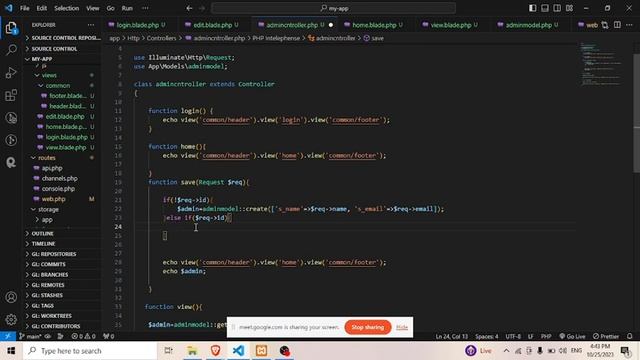The height and width of the screenshot is (360, 640).
Task: Click the Hide link in sharing bar
Action: (402, 327)
